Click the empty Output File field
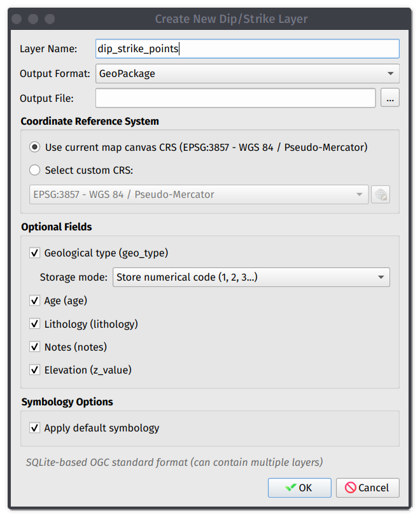420x518 pixels. click(x=235, y=97)
